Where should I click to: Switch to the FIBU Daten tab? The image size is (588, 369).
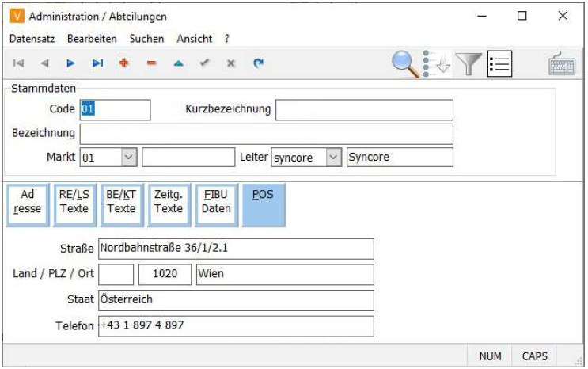(217, 205)
